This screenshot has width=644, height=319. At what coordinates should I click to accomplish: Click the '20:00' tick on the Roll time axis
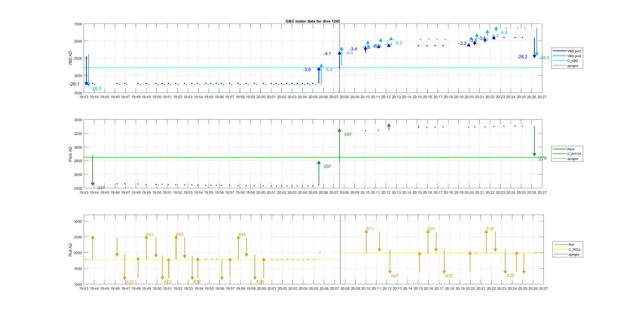pos(261,289)
